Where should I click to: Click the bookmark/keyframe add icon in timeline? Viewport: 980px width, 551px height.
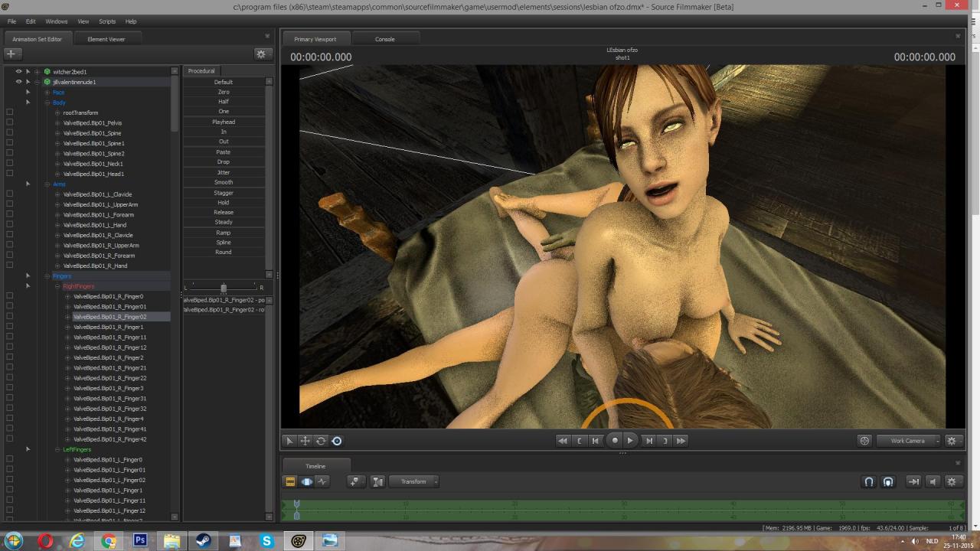click(x=354, y=481)
